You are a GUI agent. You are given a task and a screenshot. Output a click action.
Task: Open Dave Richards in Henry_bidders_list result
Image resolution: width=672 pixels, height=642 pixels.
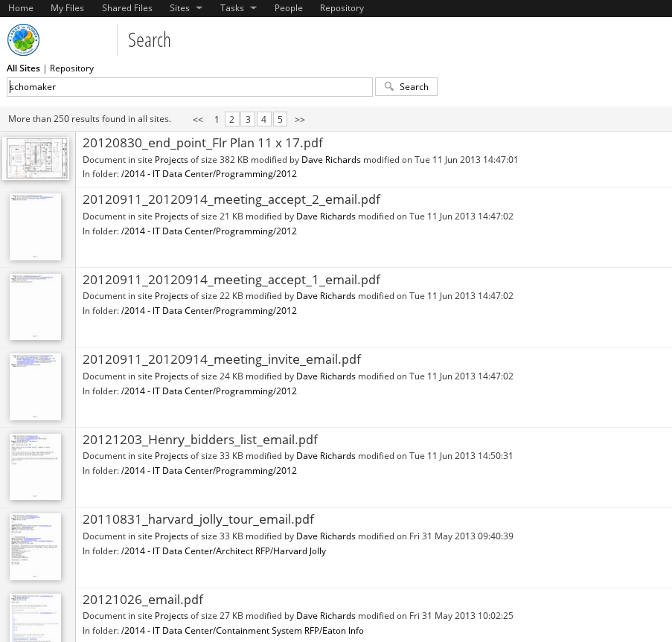tap(326, 456)
